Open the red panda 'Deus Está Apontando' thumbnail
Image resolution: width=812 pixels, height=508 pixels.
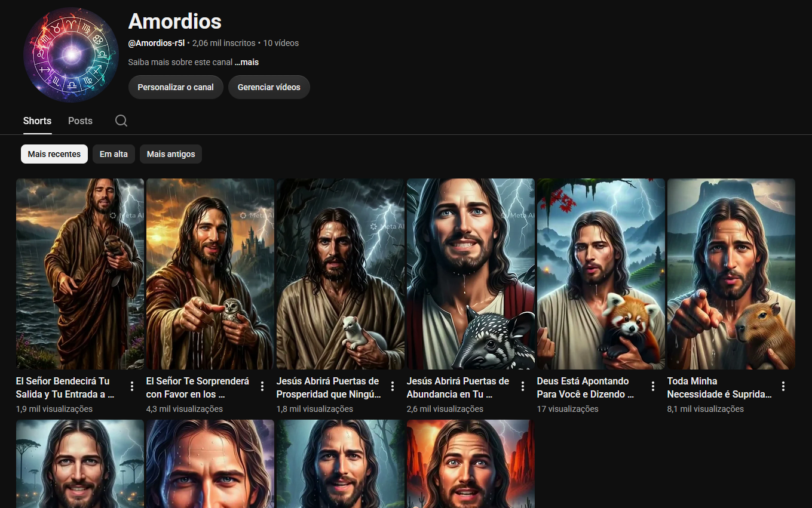[601, 274]
